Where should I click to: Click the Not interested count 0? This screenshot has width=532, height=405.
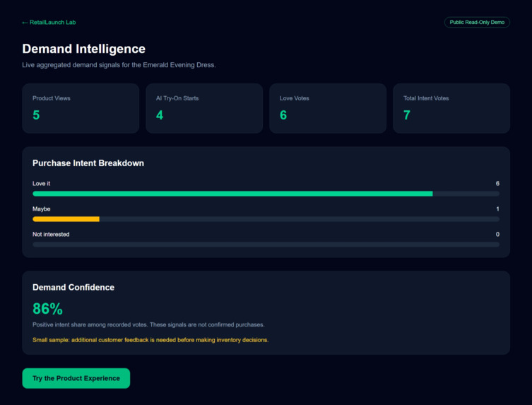(497, 235)
